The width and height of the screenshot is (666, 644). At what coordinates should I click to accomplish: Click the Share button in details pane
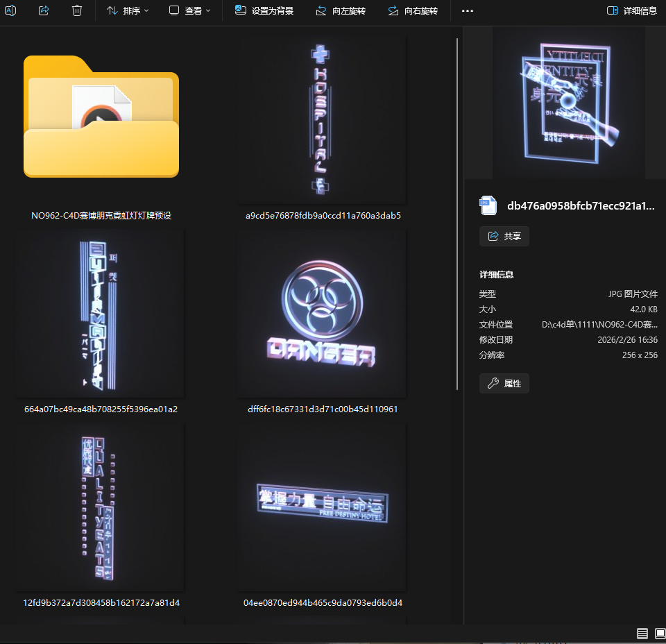pyautogui.click(x=504, y=236)
